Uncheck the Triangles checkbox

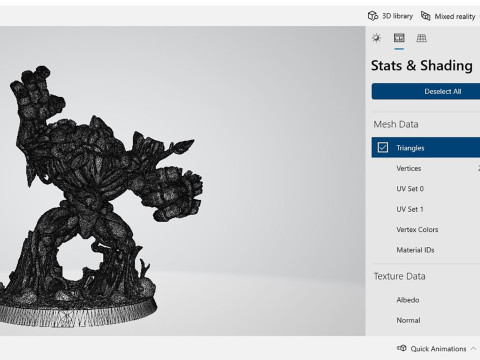(383, 147)
